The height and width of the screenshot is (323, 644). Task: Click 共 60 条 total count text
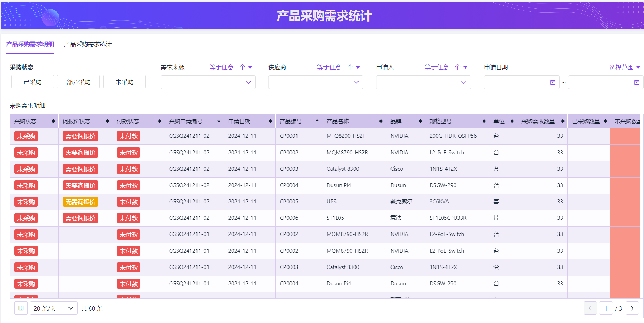click(92, 308)
